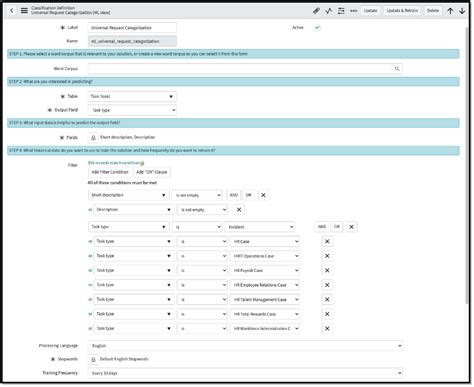Viewport: 474px width, 387px height.
Task: Click into the Label input field
Action: coord(132,28)
